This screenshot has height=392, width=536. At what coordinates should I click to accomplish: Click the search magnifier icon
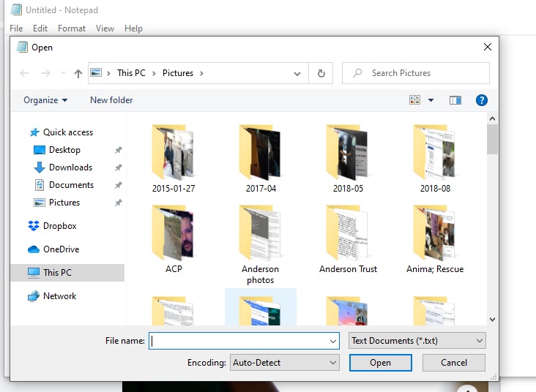tap(357, 73)
